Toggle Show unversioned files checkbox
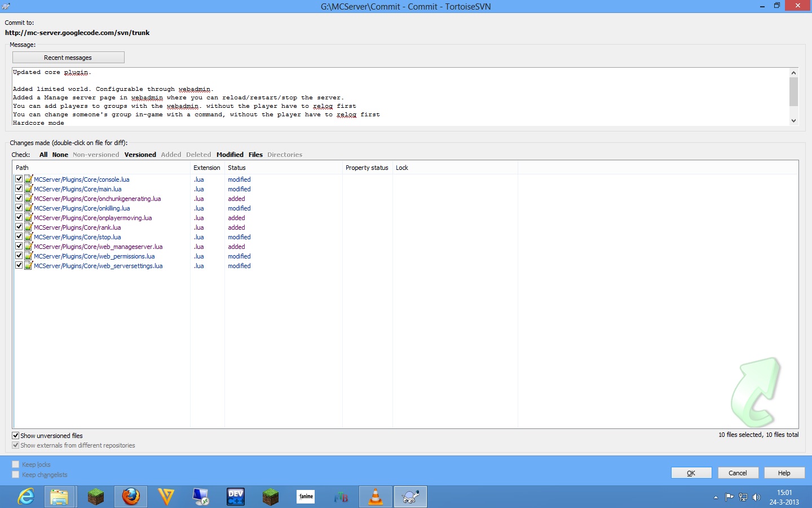 pos(16,436)
